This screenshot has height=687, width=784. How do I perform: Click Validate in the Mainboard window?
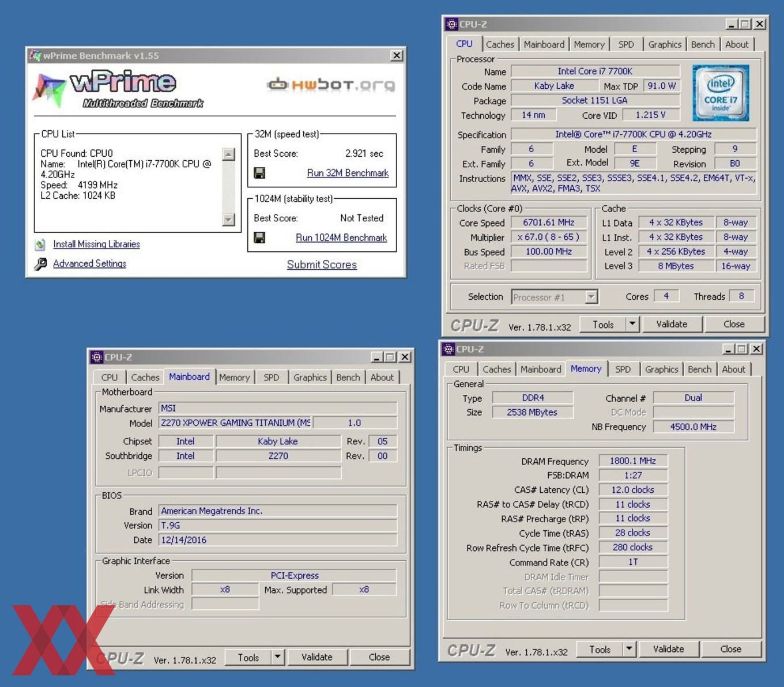[x=317, y=657]
